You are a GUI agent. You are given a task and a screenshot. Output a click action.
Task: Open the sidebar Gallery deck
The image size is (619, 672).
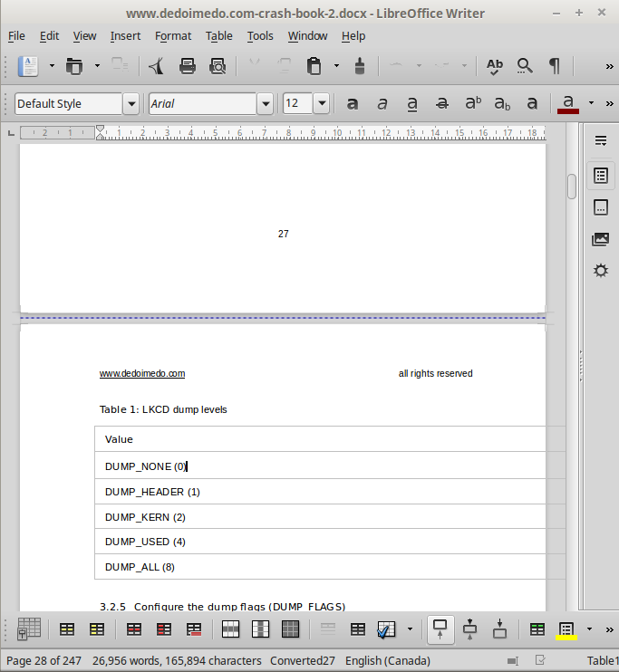[x=601, y=239]
